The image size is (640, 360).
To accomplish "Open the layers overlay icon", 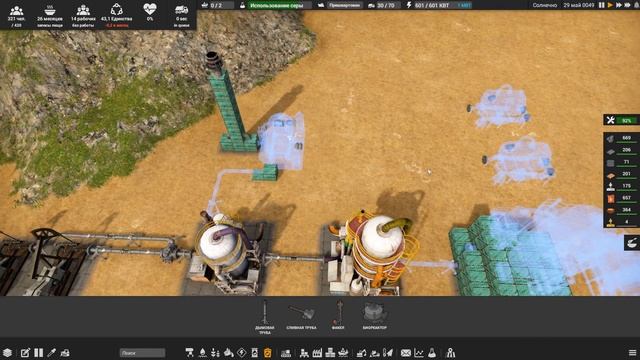I will pos(7,353).
